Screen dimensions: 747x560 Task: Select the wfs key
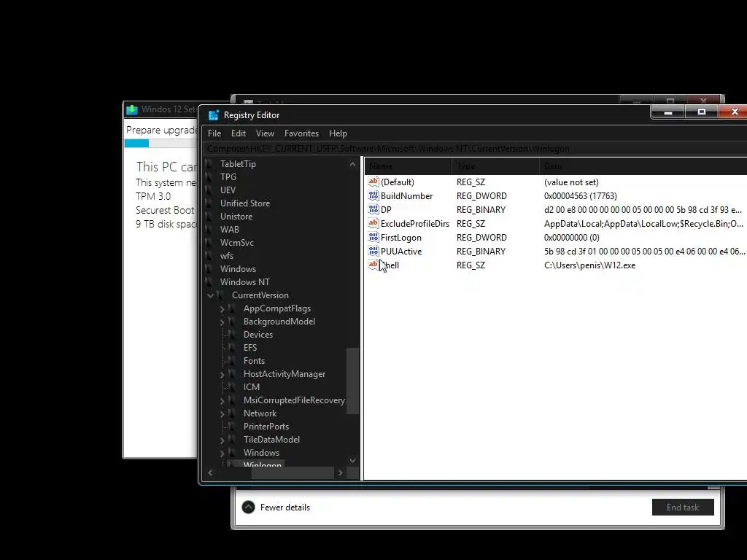point(227,256)
